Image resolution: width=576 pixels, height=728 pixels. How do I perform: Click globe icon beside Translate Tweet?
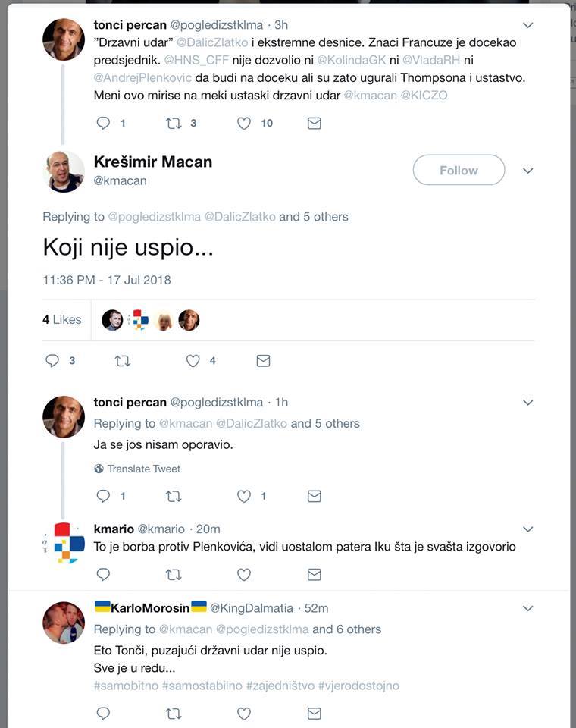point(99,469)
